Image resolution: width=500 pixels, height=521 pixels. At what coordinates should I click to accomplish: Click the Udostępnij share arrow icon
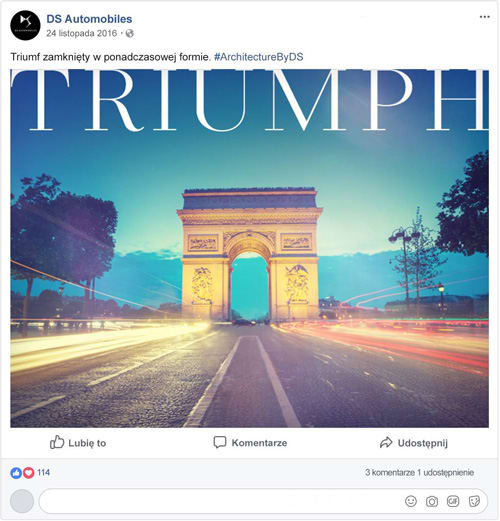(x=386, y=442)
